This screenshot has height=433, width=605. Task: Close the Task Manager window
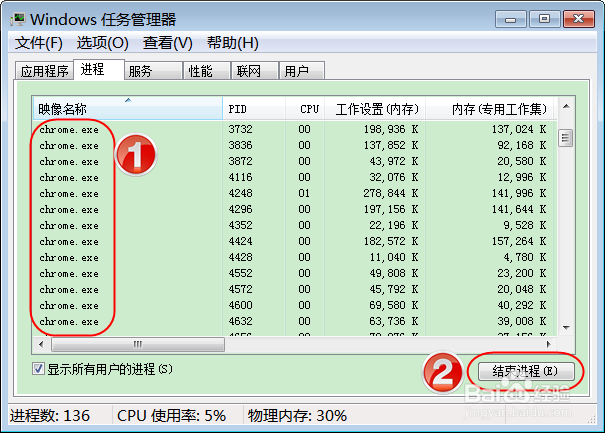578,19
